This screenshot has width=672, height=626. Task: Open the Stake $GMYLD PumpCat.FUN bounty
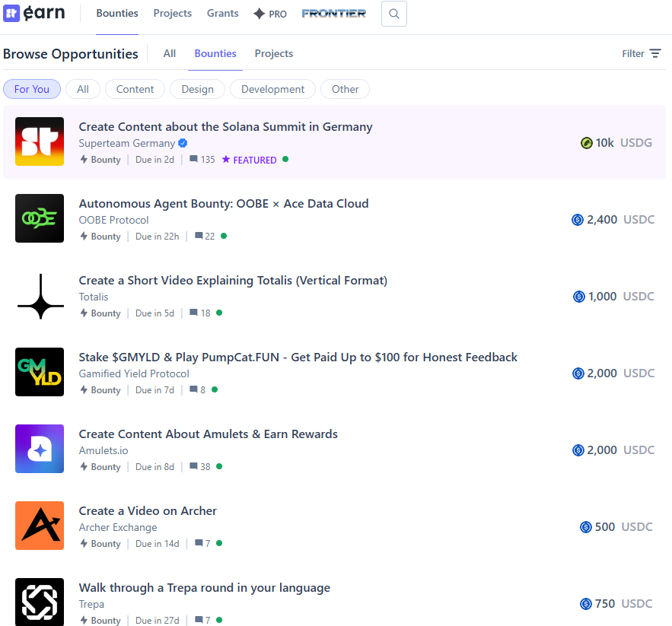click(298, 357)
